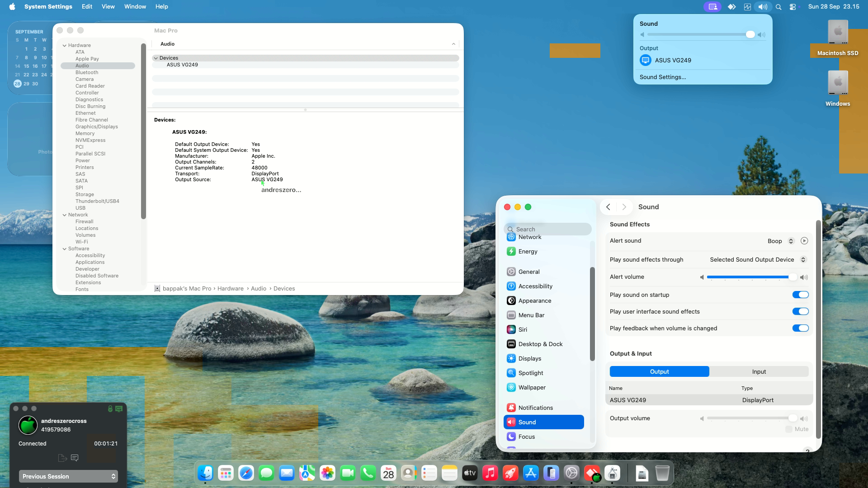
Task: Check the Mute checkbox for output
Action: tap(789, 429)
